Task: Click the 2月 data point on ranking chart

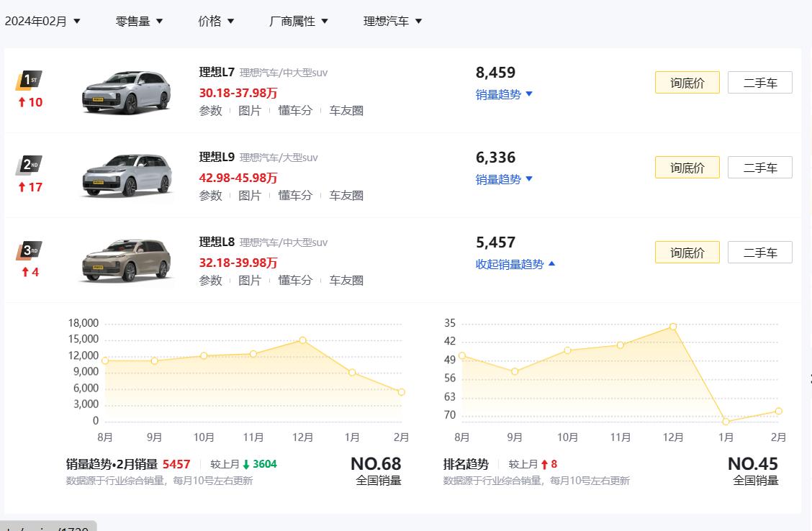Action: [778, 411]
